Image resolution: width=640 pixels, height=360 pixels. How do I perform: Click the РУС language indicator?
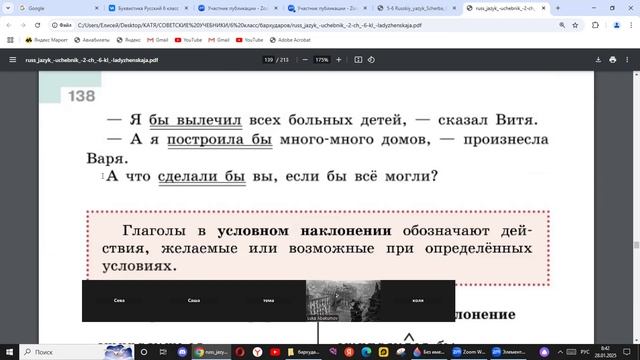tap(585, 352)
